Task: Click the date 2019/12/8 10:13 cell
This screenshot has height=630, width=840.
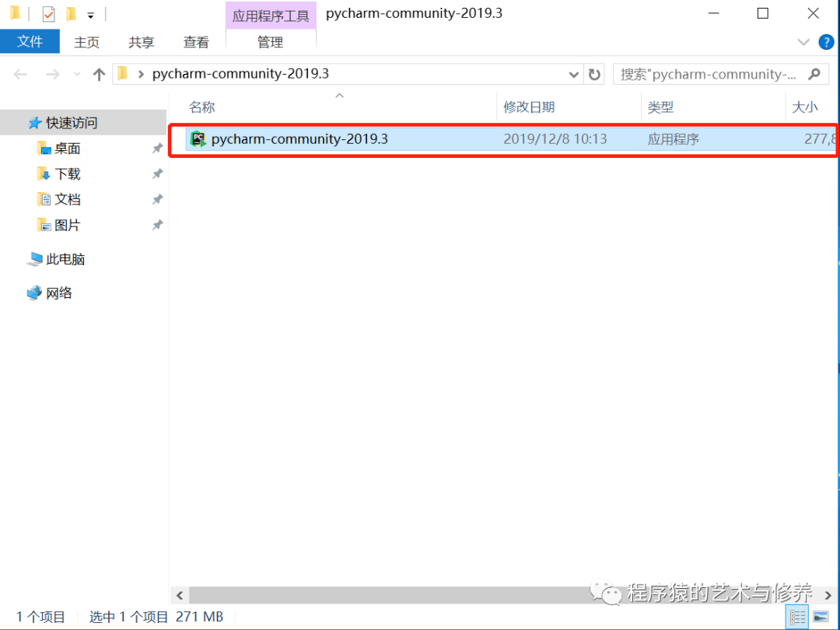Action: 555,138
